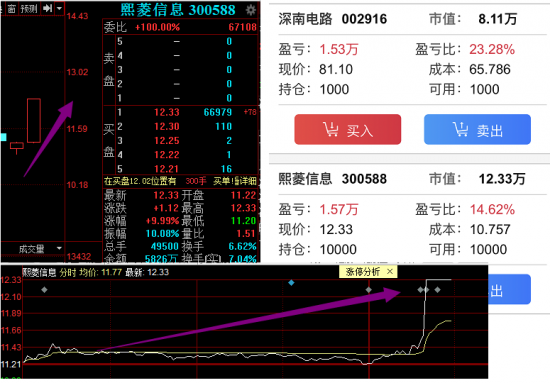Viewport: 550px width, 383px height.
Task: Click the partially hidden blue 卖出 button for 熙菱信息
Action: 509,290
